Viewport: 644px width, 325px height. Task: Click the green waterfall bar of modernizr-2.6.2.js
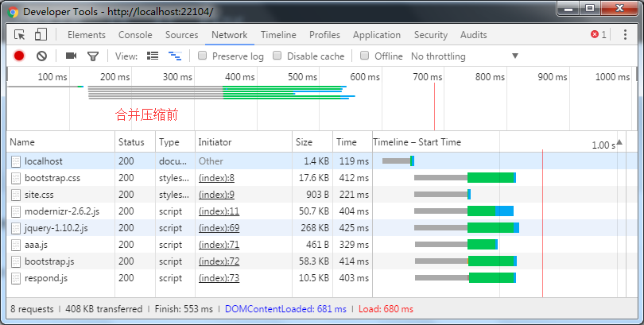point(481,211)
